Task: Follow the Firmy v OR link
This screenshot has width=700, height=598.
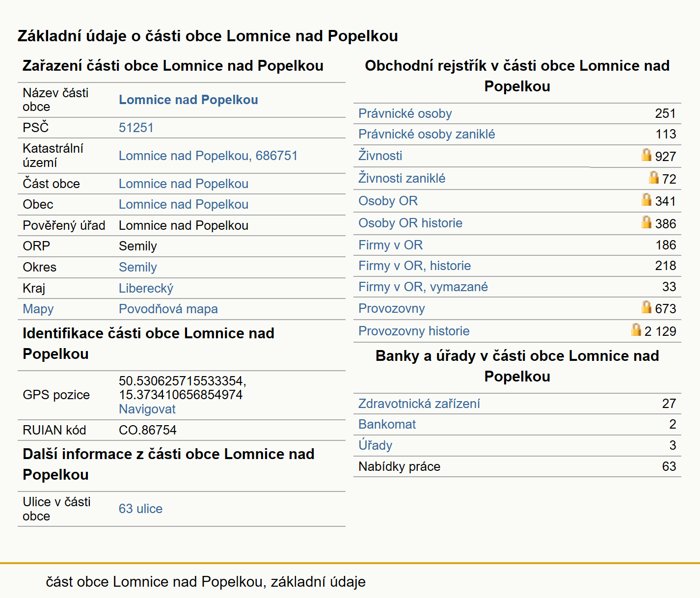Action: [390, 245]
